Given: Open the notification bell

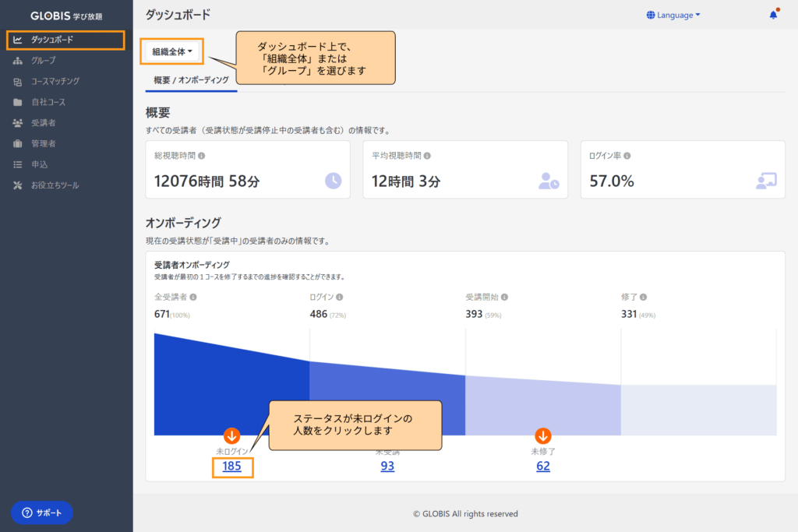Looking at the screenshot, I should [772, 13].
